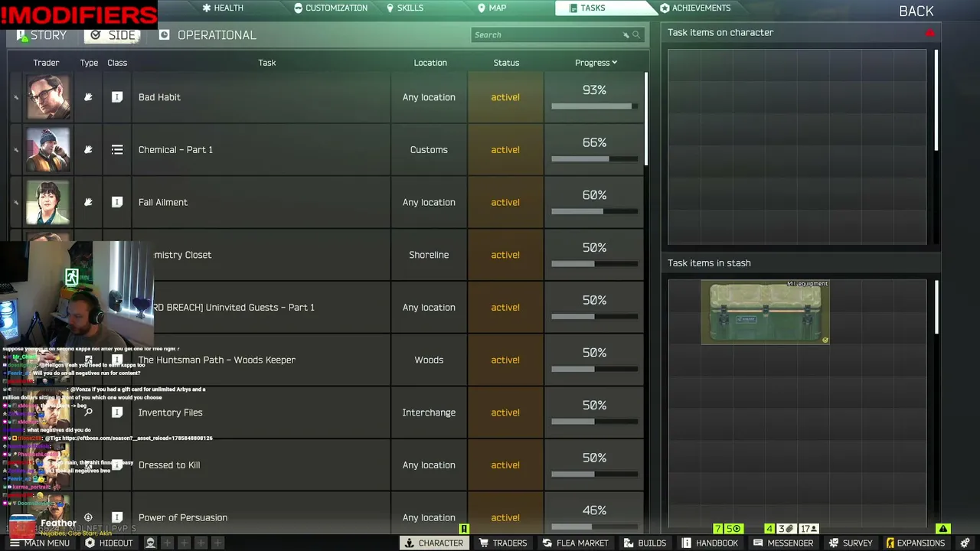Click the list class icon for Chemical – Part 1

[117, 150]
